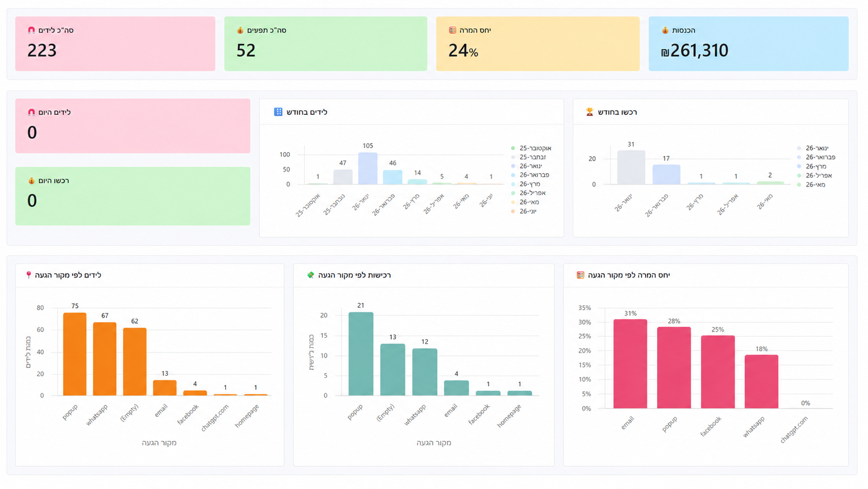Screen dimensions: 868x489
Task: Click the icon of conversion-by-source chart title
Action: pyautogui.click(x=580, y=275)
